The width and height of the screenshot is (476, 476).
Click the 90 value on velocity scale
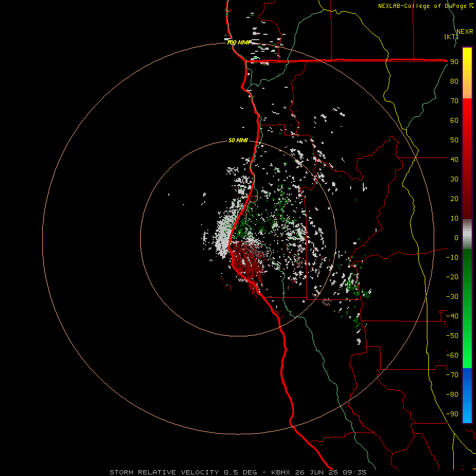pos(454,62)
